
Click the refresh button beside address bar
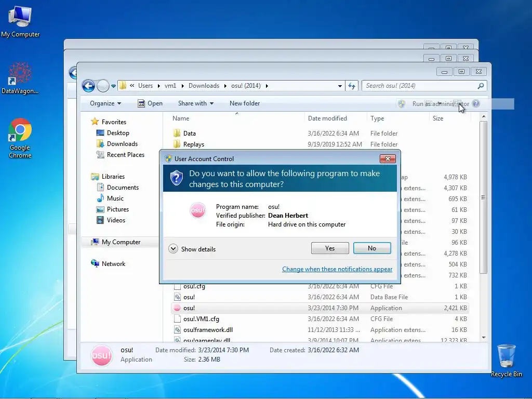[x=352, y=86]
